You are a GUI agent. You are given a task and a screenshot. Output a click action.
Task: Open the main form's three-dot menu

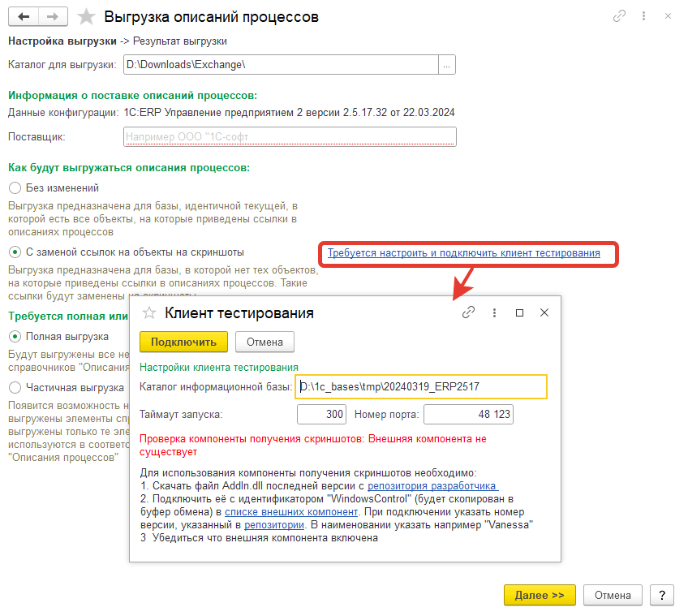coord(643,16)
